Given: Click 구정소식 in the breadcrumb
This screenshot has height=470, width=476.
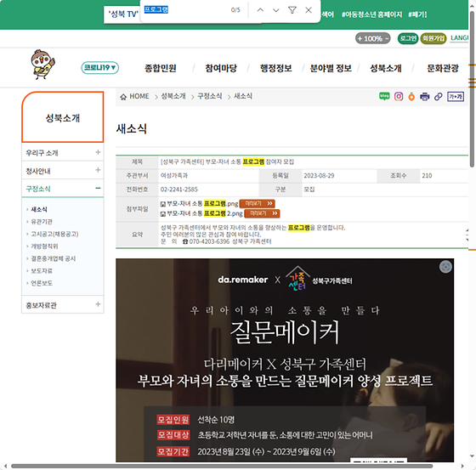Looking at the screenshot, I should 209,96.
